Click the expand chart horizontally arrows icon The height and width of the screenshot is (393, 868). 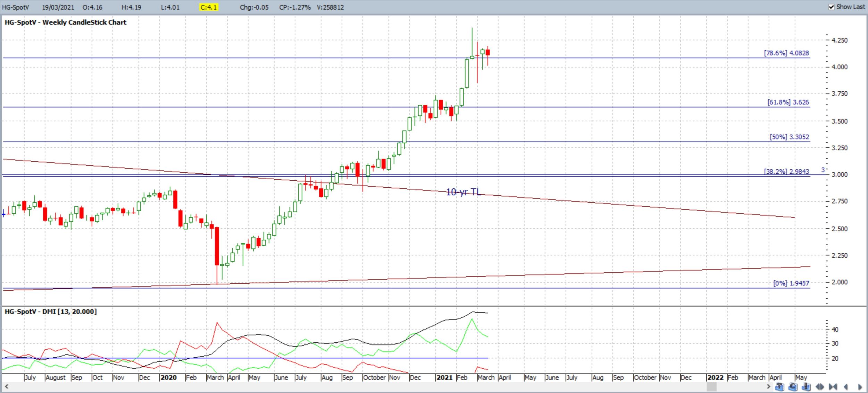(x=820, y=386)
